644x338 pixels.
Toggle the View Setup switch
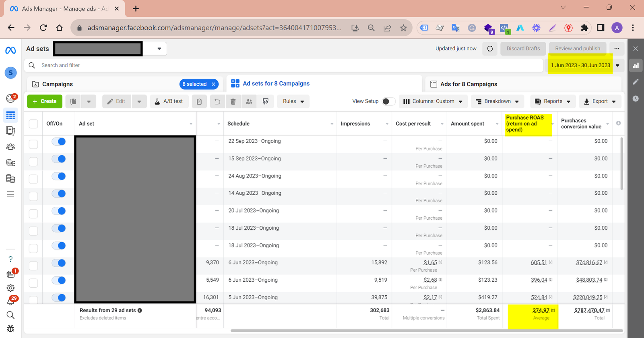click(x=388, y=101)
